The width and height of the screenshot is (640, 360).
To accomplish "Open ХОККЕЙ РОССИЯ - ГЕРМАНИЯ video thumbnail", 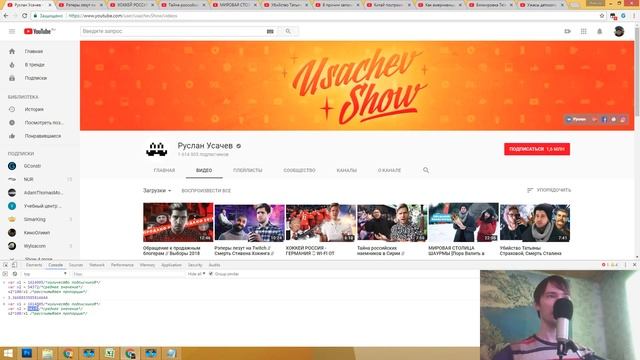I will pyautogui.click(x=321, y=222).
